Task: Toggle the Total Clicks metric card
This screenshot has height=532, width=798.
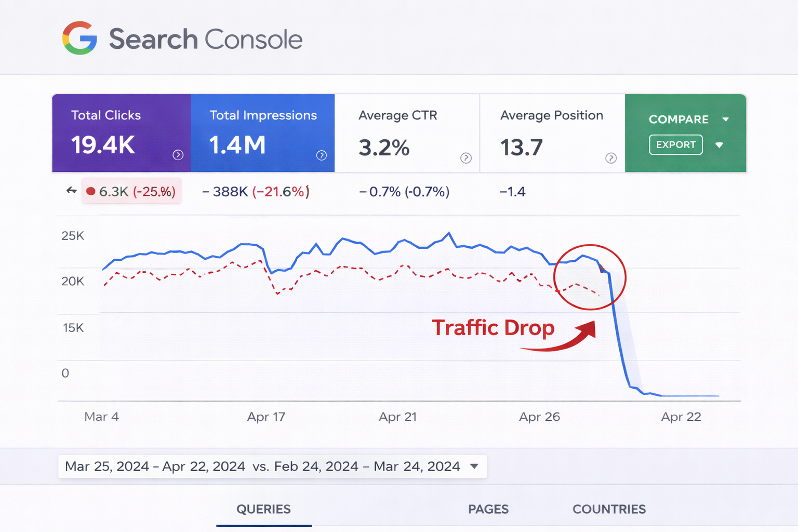Action: tap(121, 132)
